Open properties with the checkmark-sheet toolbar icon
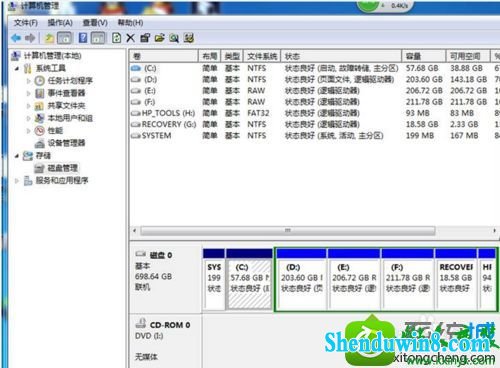The height and width of the screenshot is (368, 500). pos(145,38)
